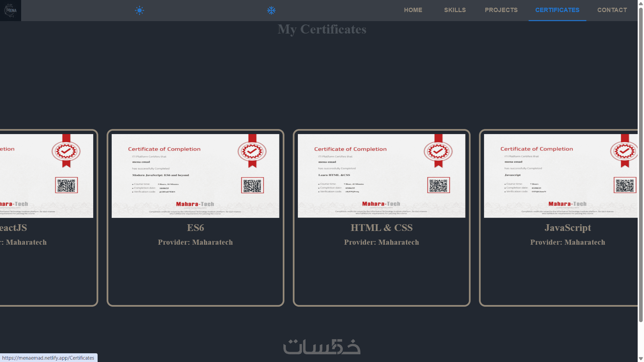Click the Arabic Khamsat logo at bottom
The image size is (644, 362).
(322, 347)
